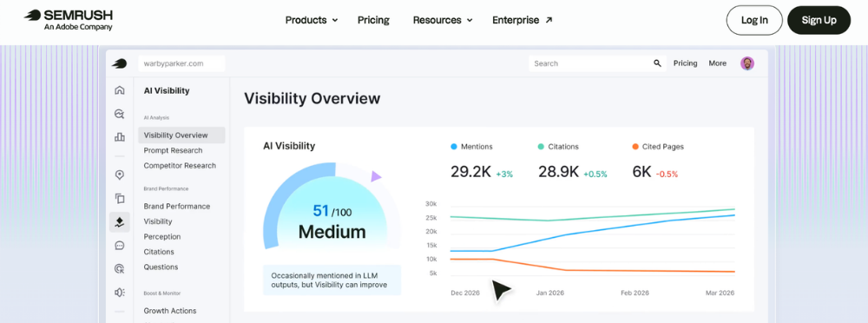Viewport: 868px width, 323px height.
Task: Click the 30k axis label on the chart
Action: 431,204
